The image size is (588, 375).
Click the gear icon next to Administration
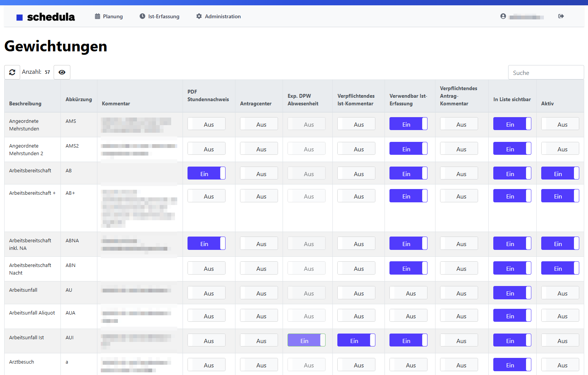tap(199, 16)
